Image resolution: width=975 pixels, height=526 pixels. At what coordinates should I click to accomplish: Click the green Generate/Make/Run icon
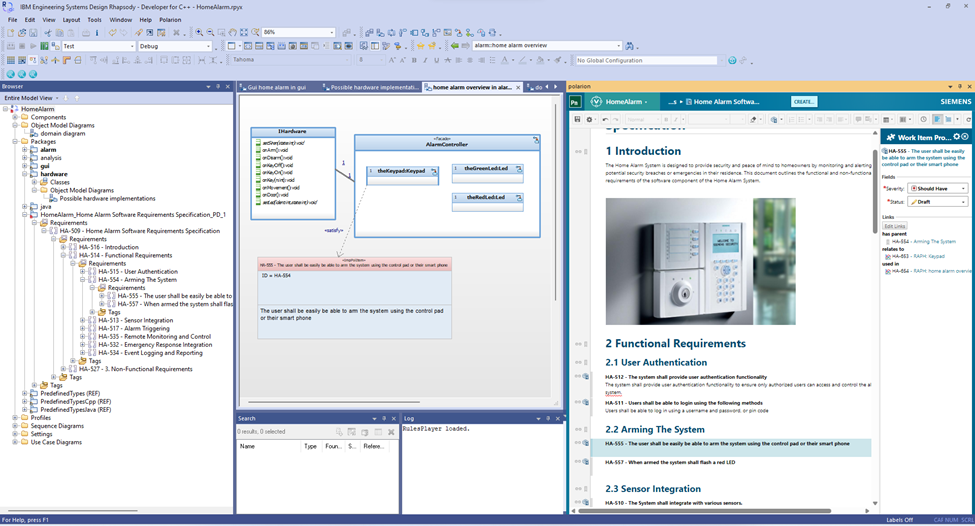point(44,46)
